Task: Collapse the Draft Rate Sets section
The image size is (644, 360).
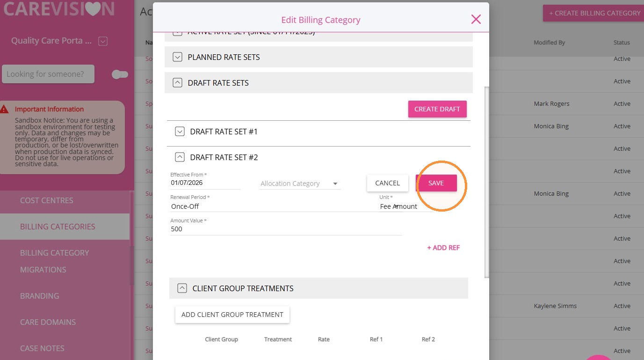Action: tap(177, 83)
